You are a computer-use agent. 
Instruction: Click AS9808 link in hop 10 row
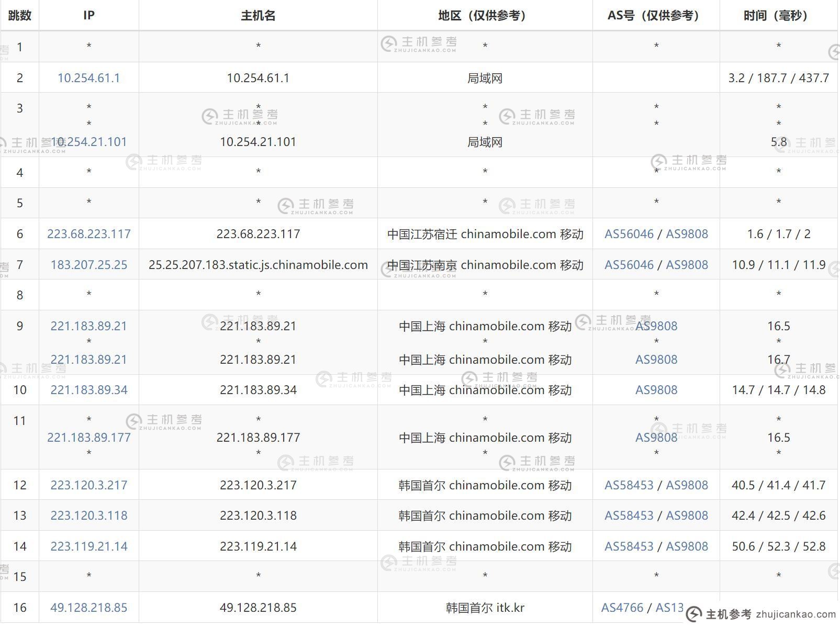point(656,390)
